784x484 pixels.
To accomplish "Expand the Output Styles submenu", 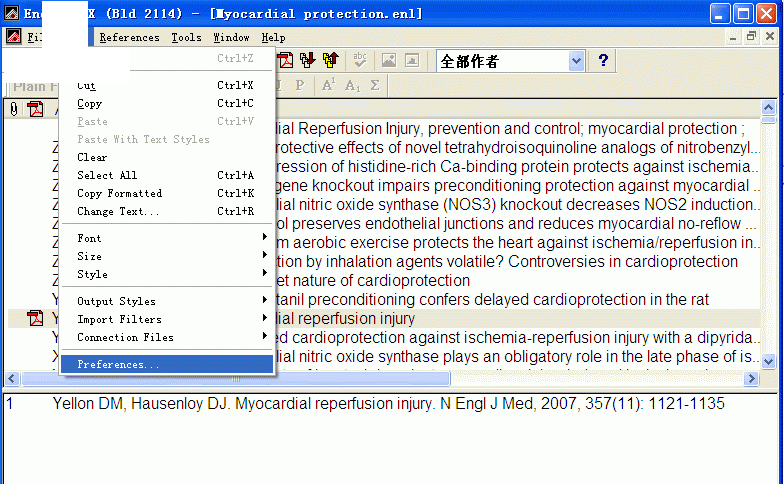I will [x=166, y=301].
